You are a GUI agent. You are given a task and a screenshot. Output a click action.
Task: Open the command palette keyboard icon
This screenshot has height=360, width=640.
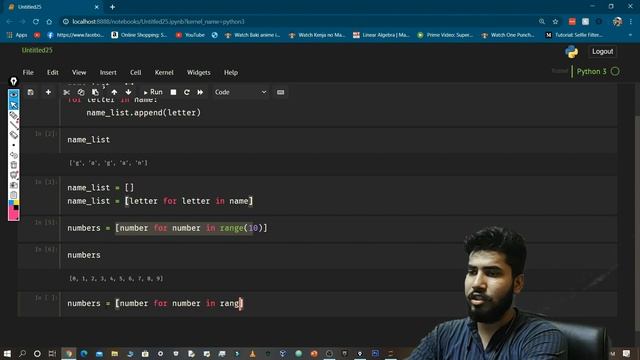280,92
